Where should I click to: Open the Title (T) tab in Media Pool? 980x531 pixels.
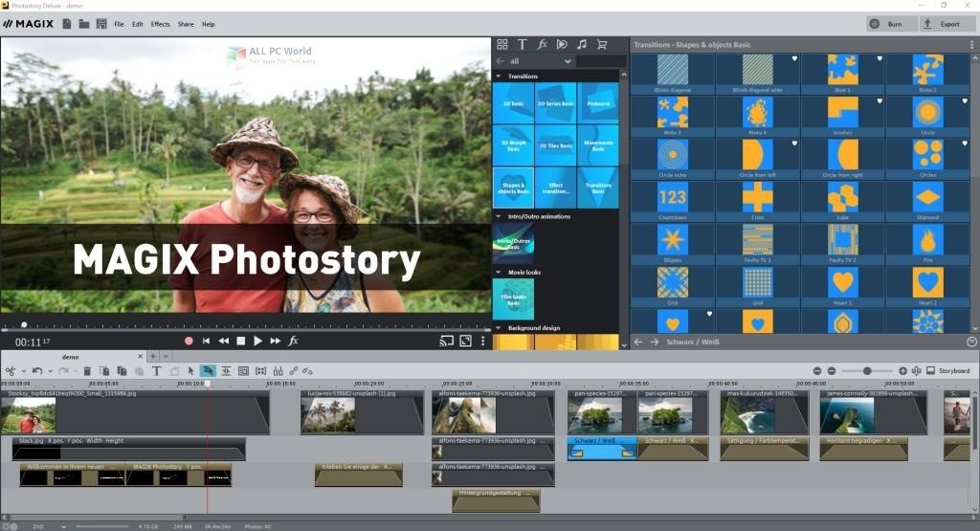click(x=522, y=44)
